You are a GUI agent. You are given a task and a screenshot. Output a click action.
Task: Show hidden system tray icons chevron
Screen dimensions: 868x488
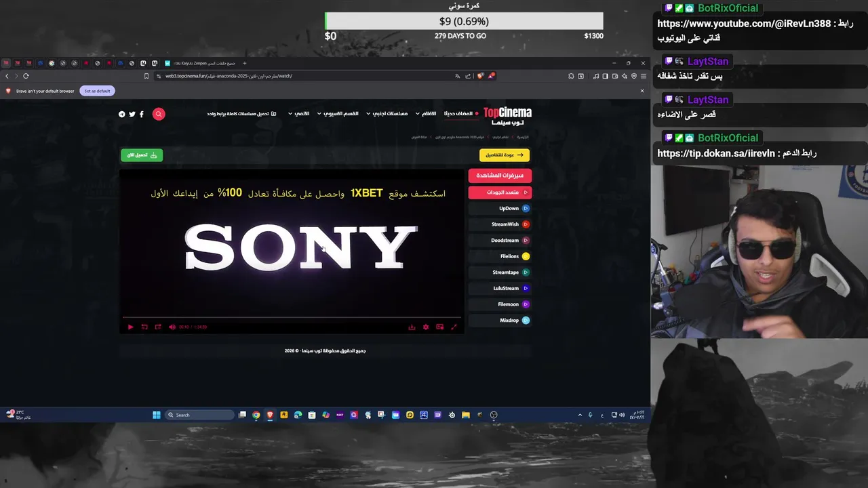click(x=580, y=415)
